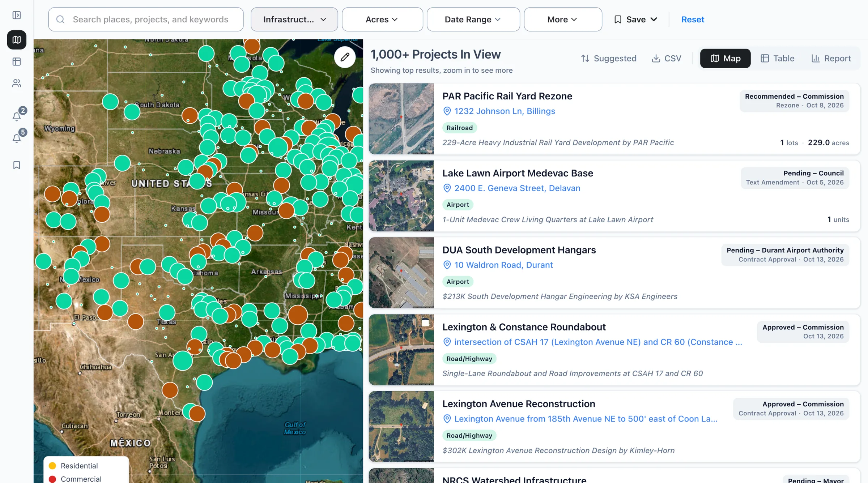Screen dimensions: 868x483
Task: Open the Infrastructure filter dropdown
Action: (294, 20)
